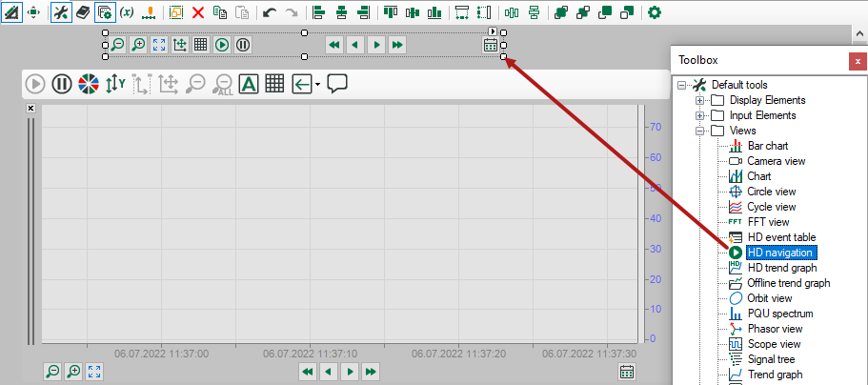
Task: Click green play in selected HD navigation bar
Action: [222, 45]
